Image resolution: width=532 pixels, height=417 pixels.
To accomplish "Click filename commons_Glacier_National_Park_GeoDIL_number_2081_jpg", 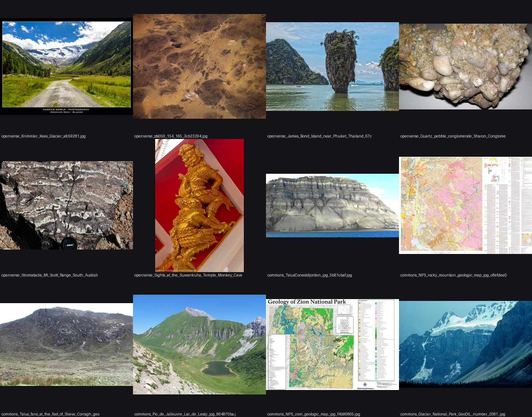I will 453,414.
